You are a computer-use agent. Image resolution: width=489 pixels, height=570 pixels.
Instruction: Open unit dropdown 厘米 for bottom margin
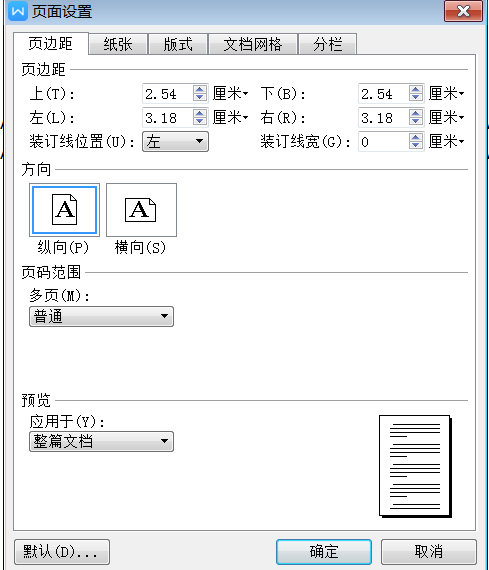[446, 94]
